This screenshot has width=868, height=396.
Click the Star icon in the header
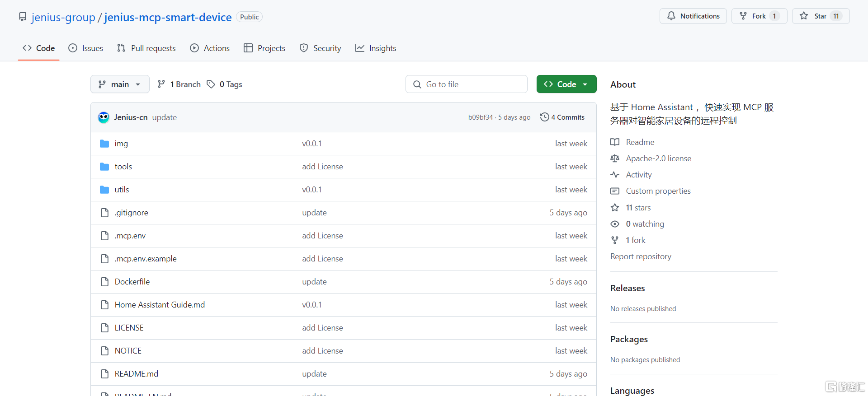(x=804, y=16)
